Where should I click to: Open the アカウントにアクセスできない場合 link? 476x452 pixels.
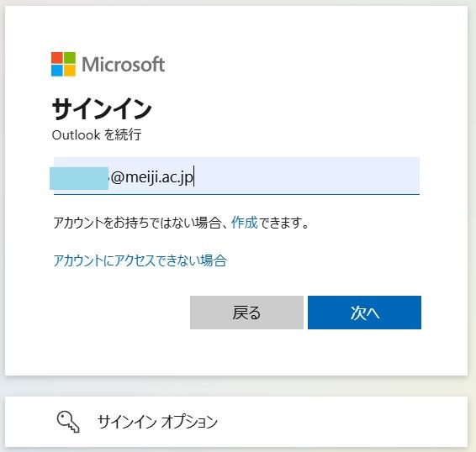pos(140,260)
